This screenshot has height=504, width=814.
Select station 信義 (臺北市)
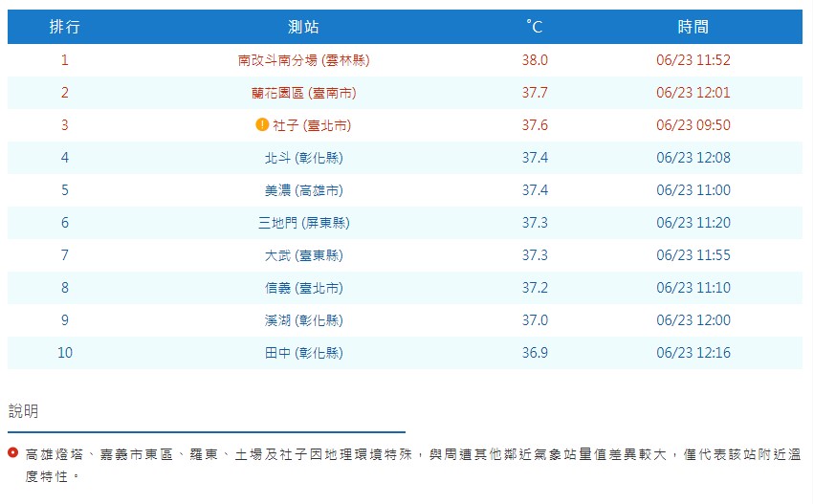[303, 288]
